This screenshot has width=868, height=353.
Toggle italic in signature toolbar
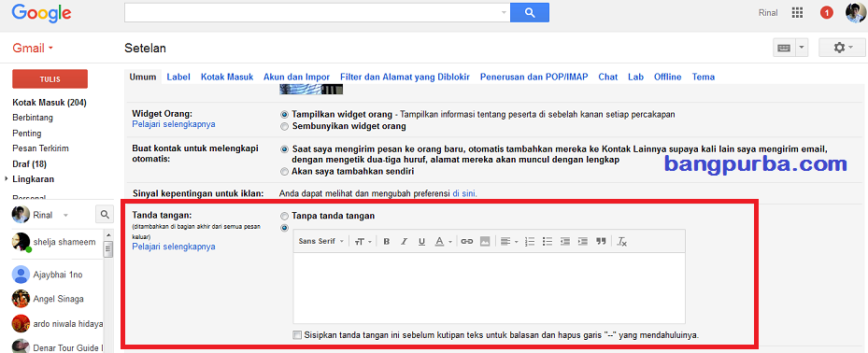point(405,241)
